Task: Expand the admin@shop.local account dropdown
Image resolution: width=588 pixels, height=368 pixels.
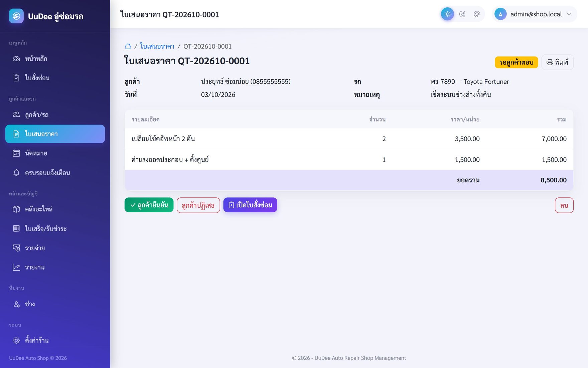Action: click(534, 14)
